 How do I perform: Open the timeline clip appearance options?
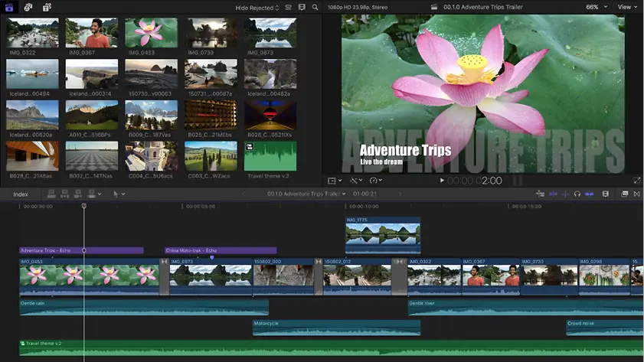click(606, 194)
